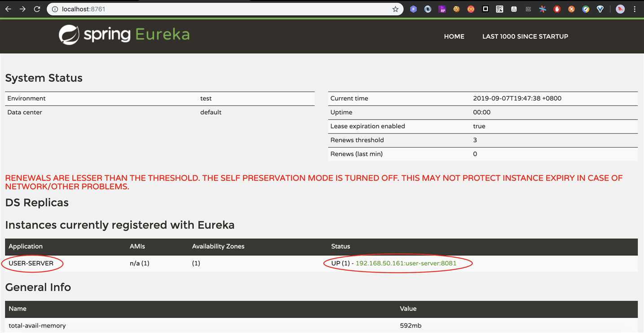Open the purple RP extension
644x333 pixels.
(442, 9)
